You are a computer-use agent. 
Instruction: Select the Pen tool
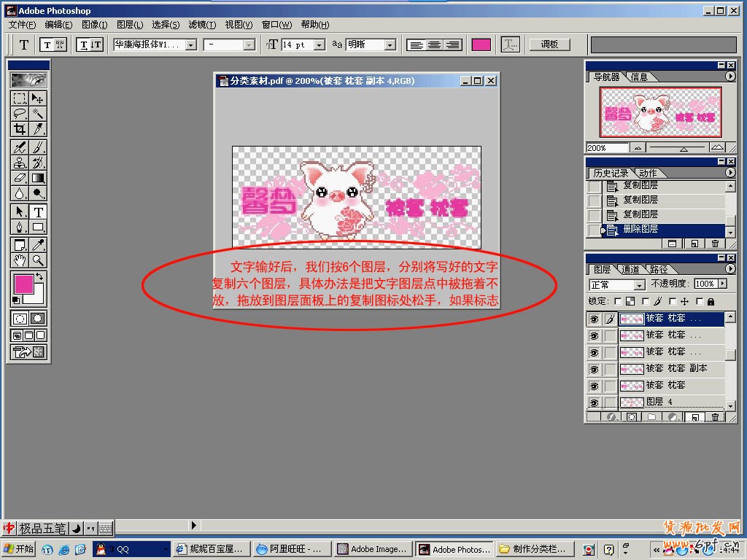[20, 227]
